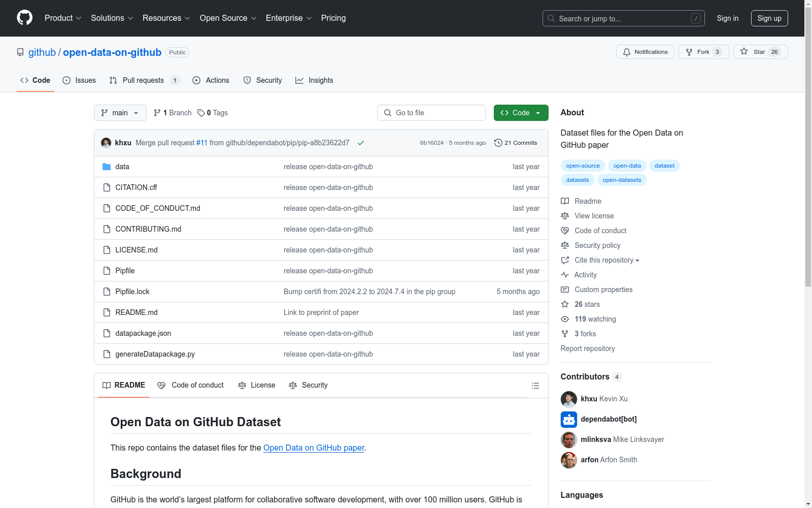Click the commits history clock icon
Screen dimensions: 812x508
(498, 143)
